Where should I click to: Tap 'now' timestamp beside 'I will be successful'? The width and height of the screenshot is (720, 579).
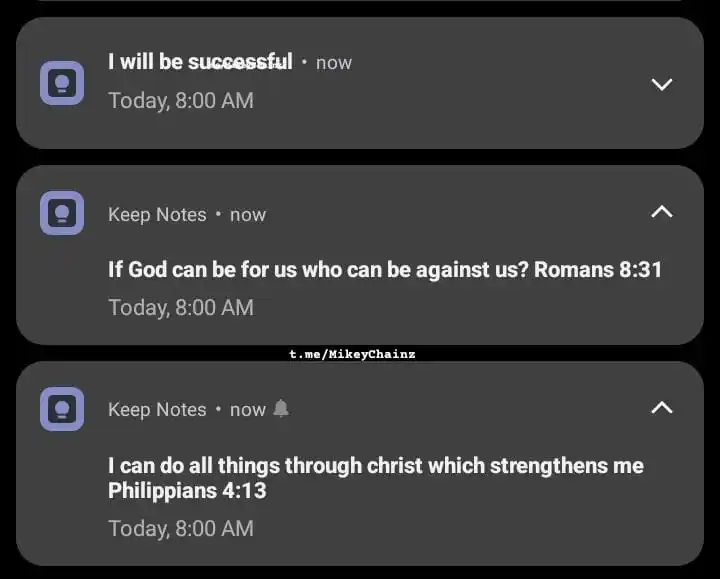(334, 63)
